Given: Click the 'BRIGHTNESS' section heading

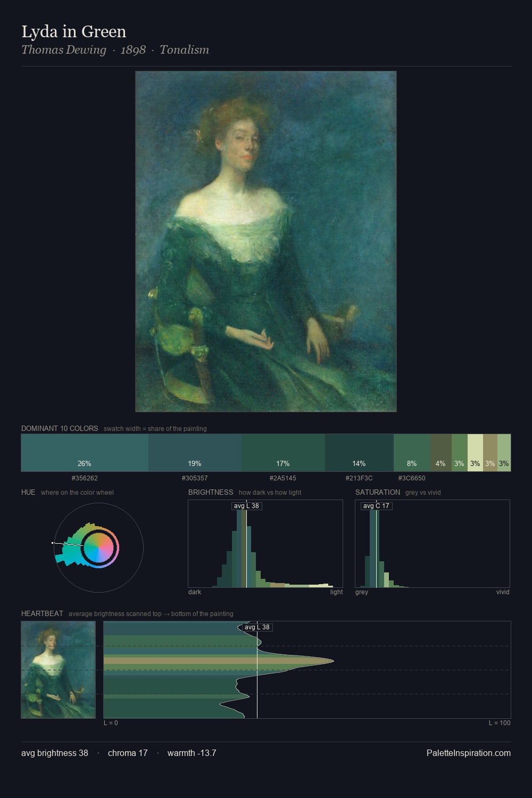Looking at the screenshot, I should 211,492.
